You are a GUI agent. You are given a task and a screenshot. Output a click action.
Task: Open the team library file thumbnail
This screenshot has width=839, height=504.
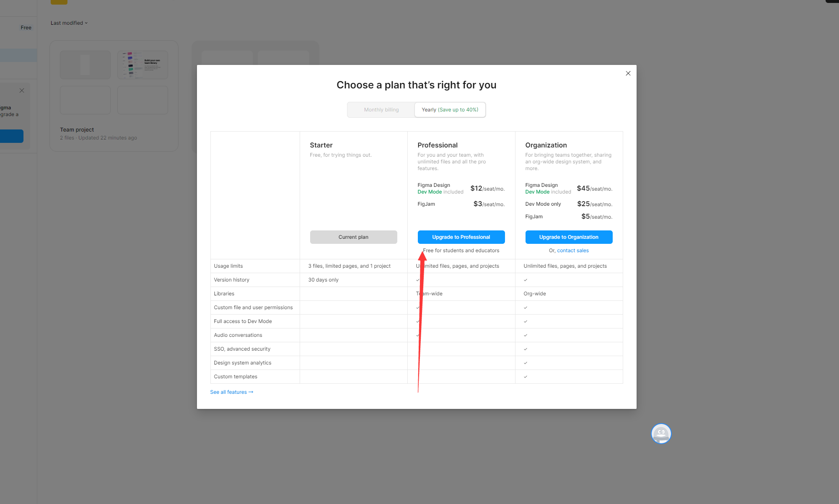[x=142, y=65]
